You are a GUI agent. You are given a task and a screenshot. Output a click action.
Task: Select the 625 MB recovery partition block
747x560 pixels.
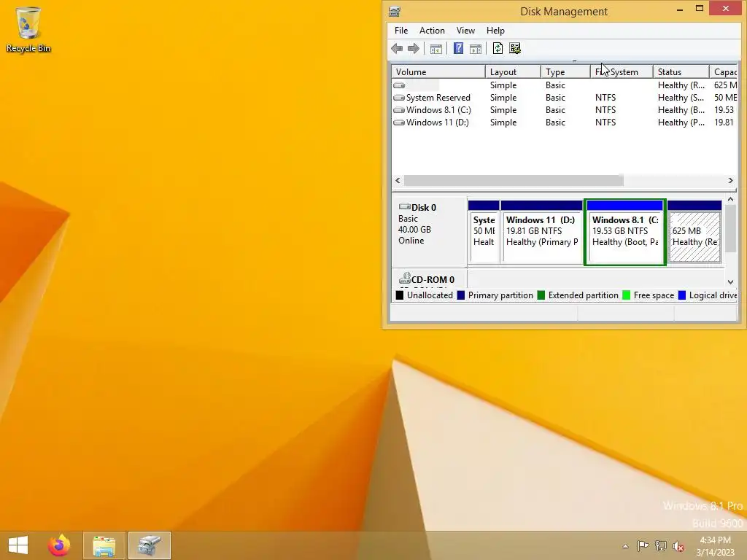(x=694, y=232)
